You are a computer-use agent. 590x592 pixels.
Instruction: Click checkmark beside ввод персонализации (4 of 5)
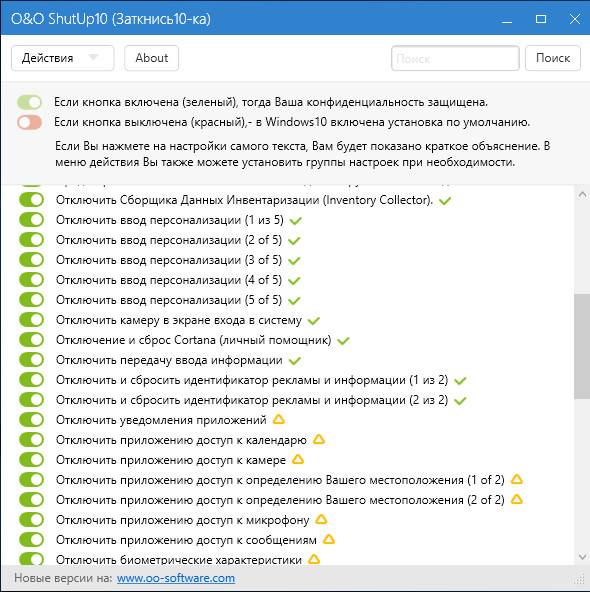pos(294,281)
